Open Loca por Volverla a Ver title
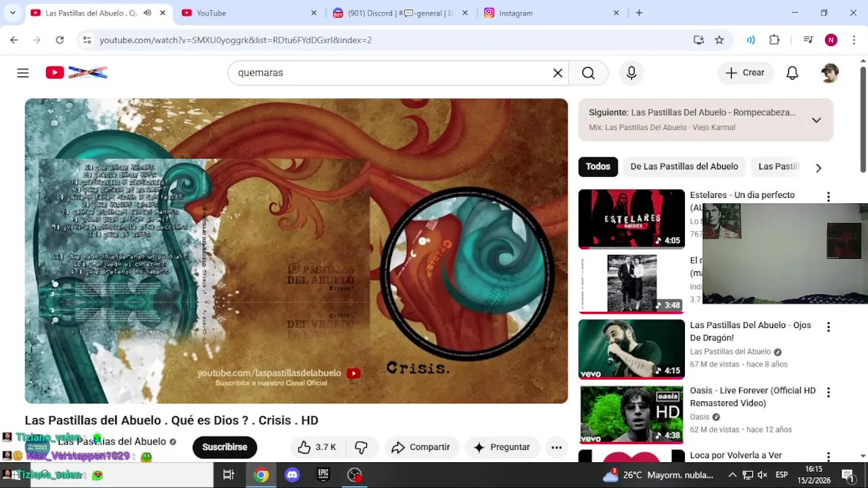Viewport: 868px width, 488px height. (x=736, y=455)
